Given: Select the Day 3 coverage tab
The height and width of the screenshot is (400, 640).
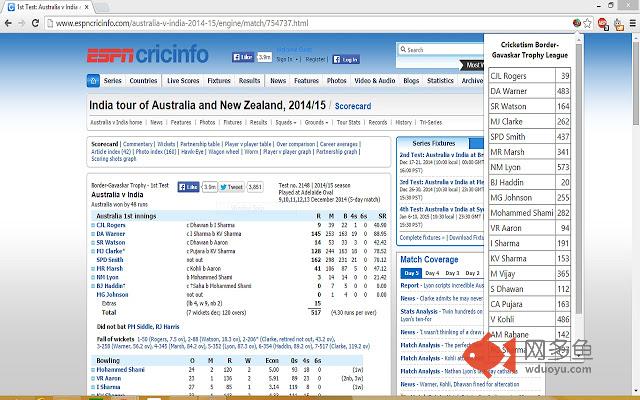Looking at the screenshot, I should pyautogui.click(x=452, y=273).
